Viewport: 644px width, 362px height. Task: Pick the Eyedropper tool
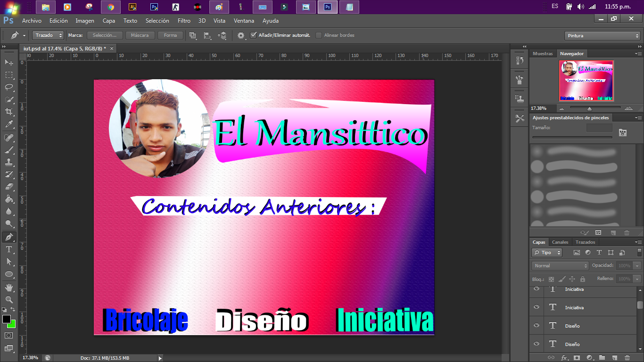click(x=9, y=124)
